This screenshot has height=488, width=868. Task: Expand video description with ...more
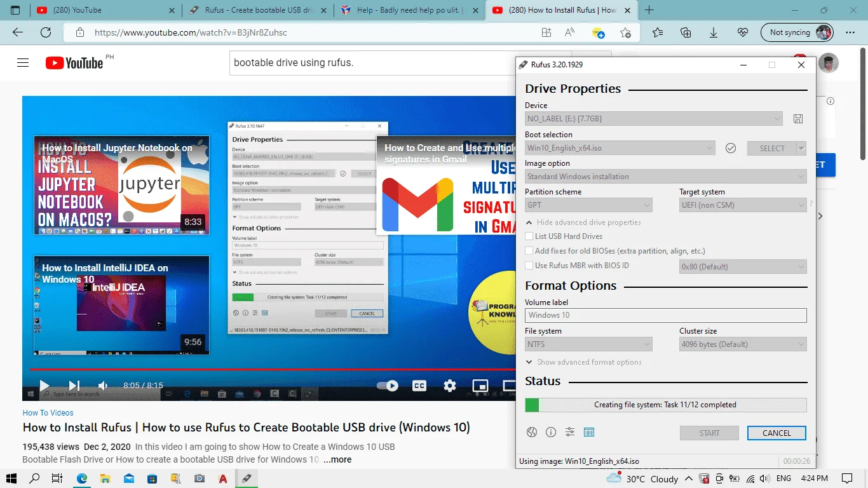[x=337, y=459]
